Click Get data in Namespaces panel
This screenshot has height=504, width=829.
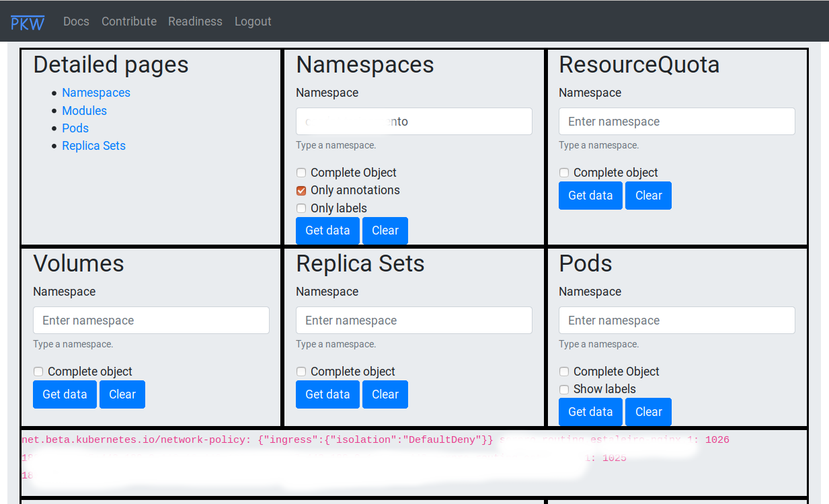327,230
